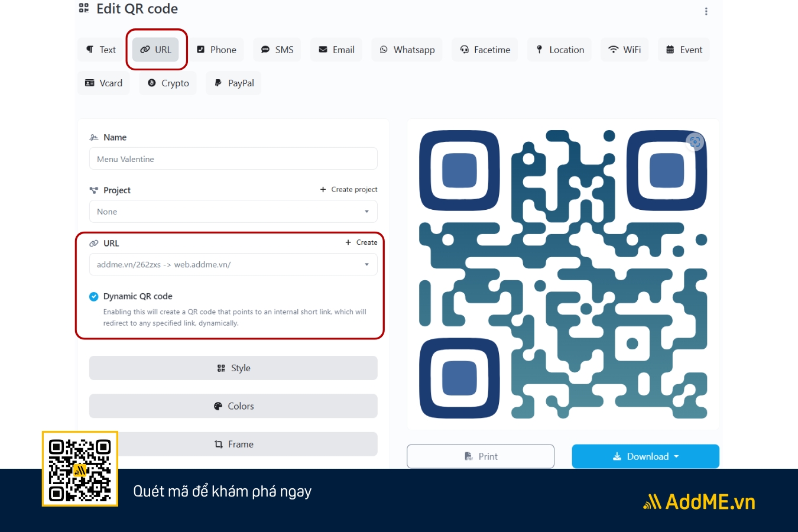Toggle the Dynamic QR code checkbox

pos(93,296)
